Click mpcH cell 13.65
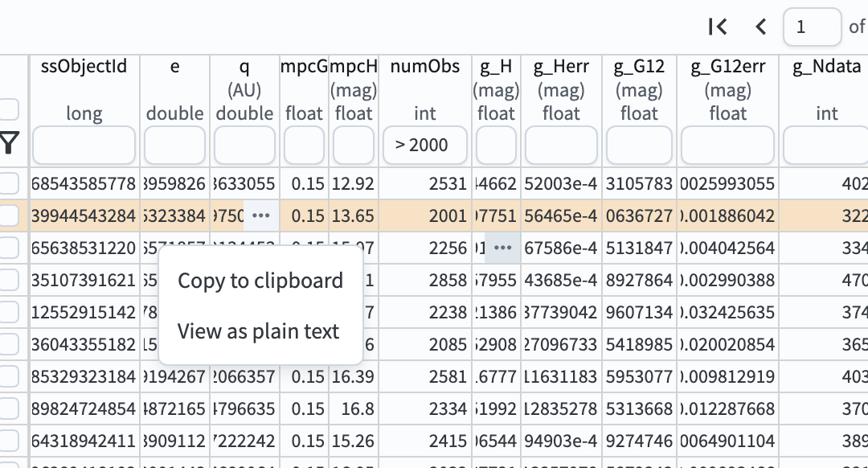 (x=353, y=216)
